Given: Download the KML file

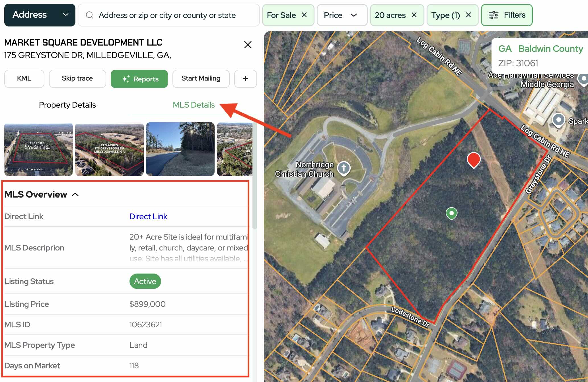Looking at the screenshot, I should pos(24,79).
